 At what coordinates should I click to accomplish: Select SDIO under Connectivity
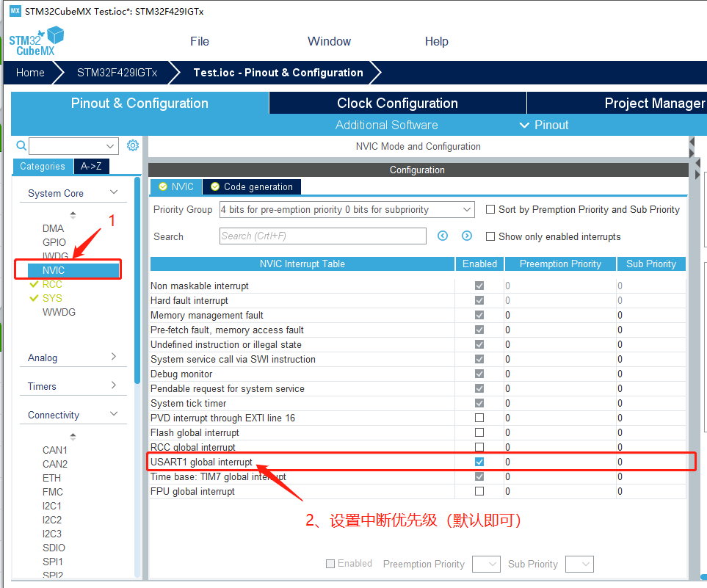[x=54, y=548]
